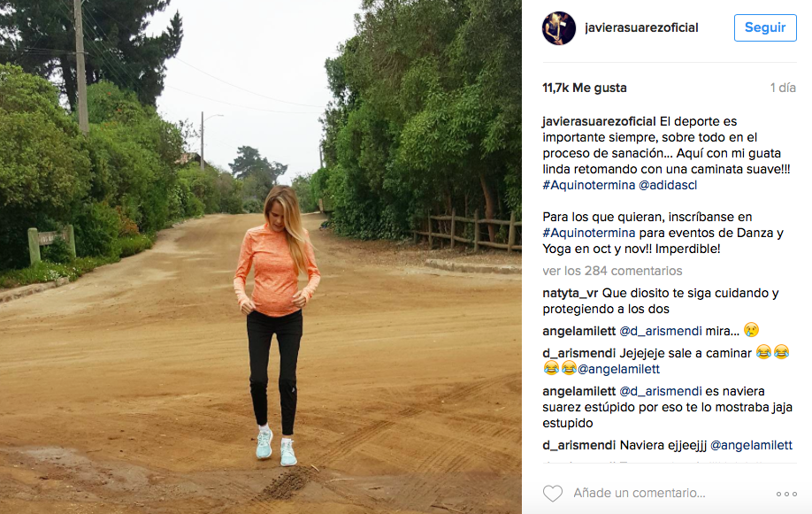This screenshot has height=514, width=812.
Task: Open natyta_vr commenter profile
Action: tap(571, 293)
